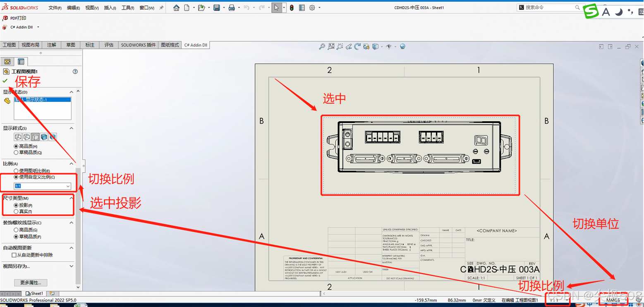Select the Shaded With Edges display style icon
Screen dimensions: 644x307
point(44,137)
